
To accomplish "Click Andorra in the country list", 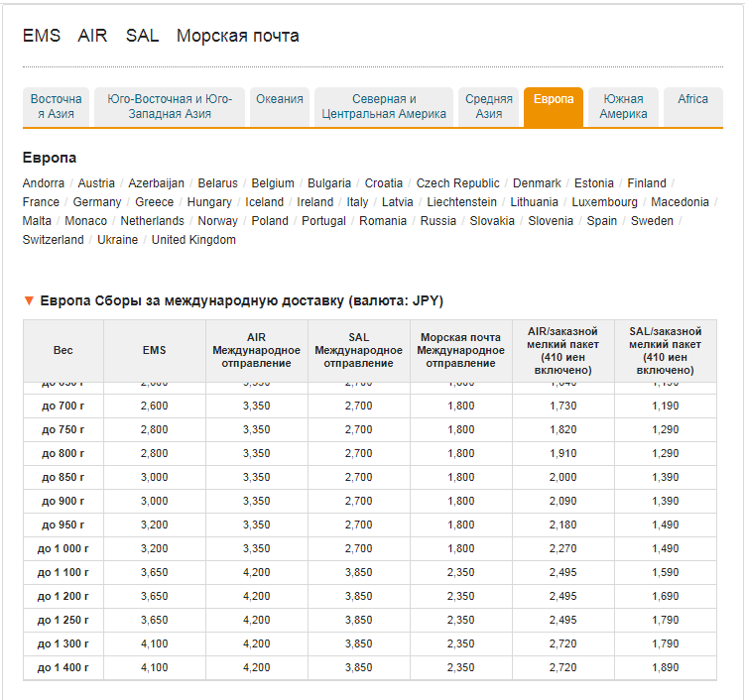I will click(44, 183).
